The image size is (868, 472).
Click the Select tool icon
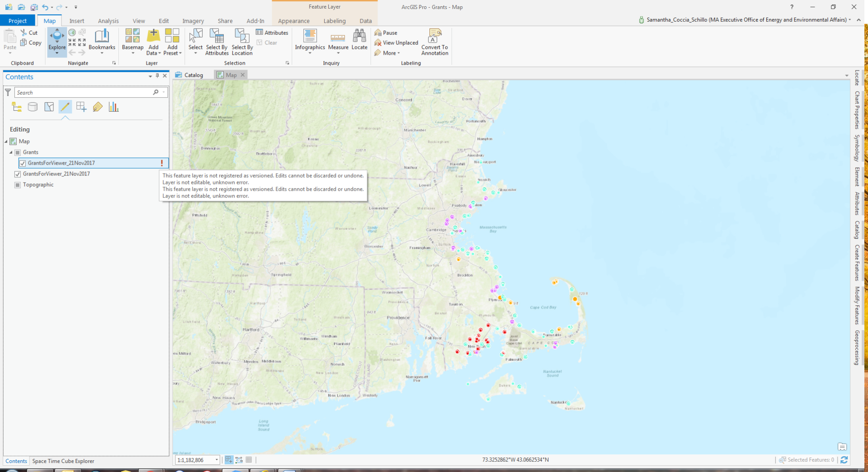click(x=195, y=36)
